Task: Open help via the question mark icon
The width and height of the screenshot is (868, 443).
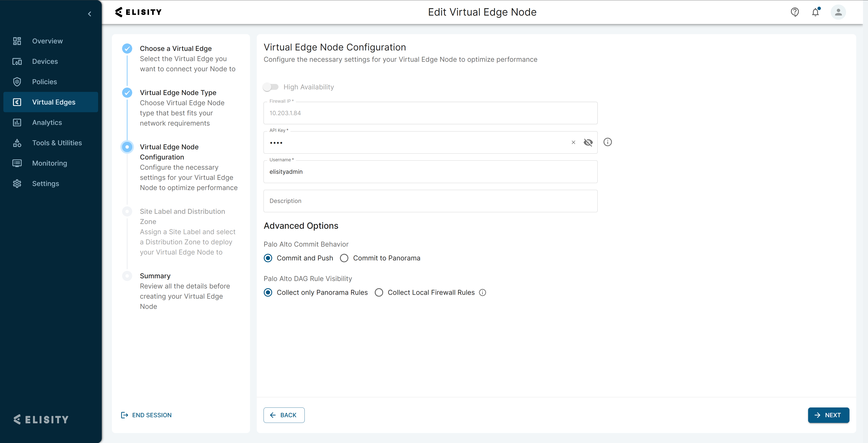Action: (x=795, y=12)
